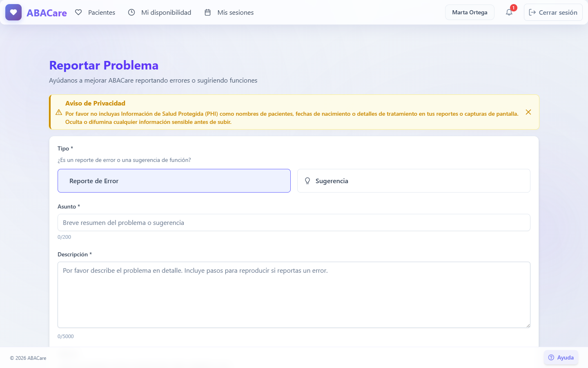This screenshot has height=368, width=588.
Task: Click the ABACare heart logo icon
Action: [x=13, y=12]
